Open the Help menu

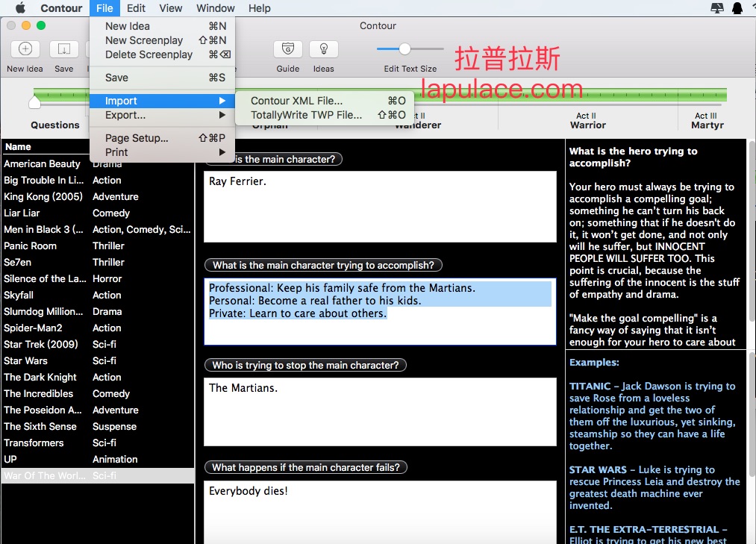pos(260,8)
